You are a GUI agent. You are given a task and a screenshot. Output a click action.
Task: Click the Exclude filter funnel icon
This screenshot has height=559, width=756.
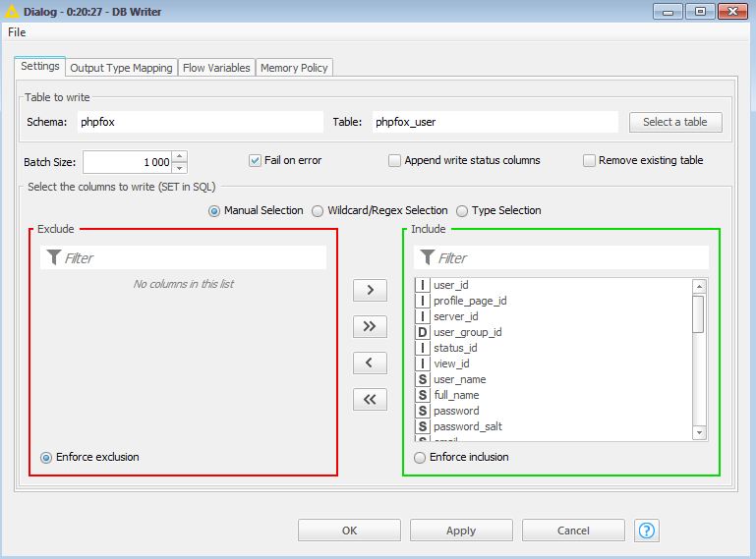[x=52, y=257]
